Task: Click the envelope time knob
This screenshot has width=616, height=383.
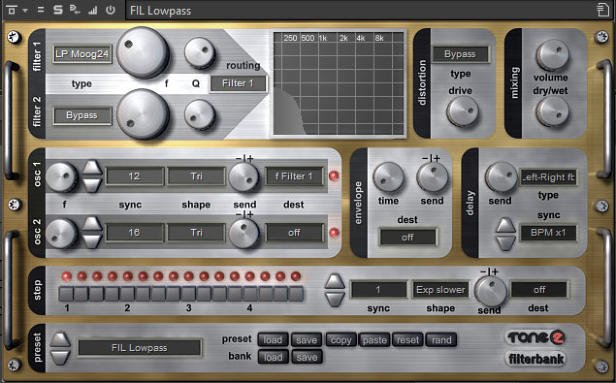Action: pos(388,178)
